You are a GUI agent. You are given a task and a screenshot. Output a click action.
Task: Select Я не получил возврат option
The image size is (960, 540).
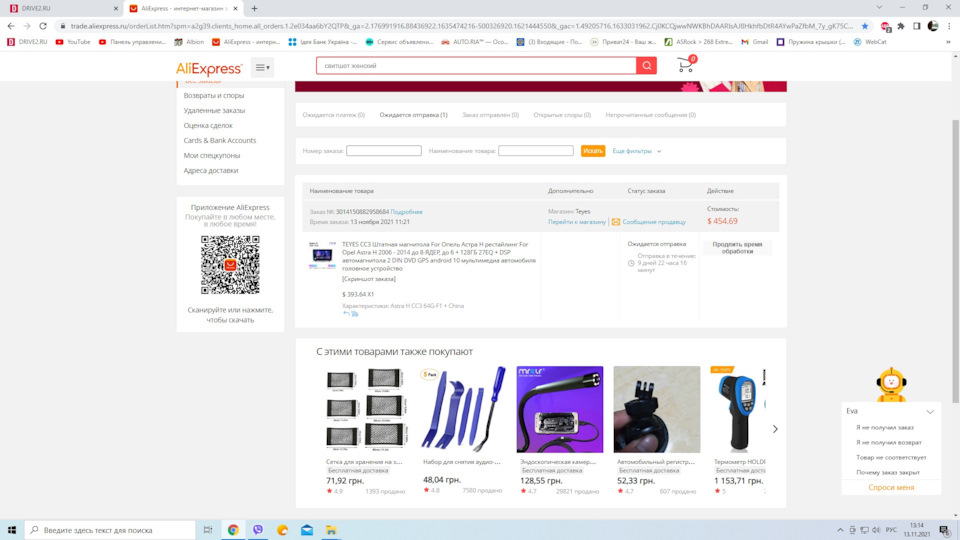888,442
